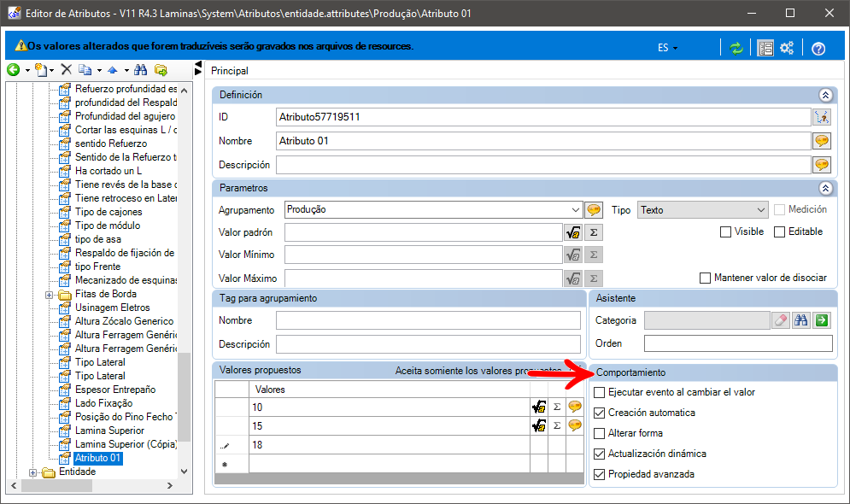Click the copy icon in the tree toolbar

click(85, 69)
